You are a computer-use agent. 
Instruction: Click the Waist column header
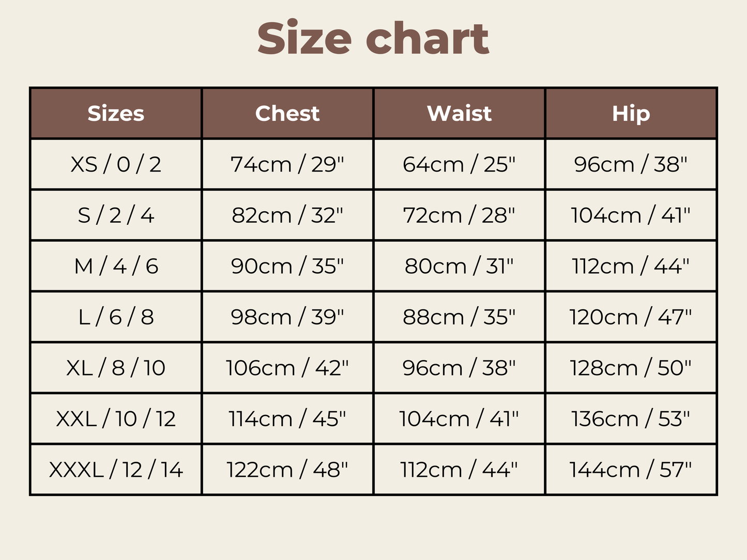click(x=459, y=113)
